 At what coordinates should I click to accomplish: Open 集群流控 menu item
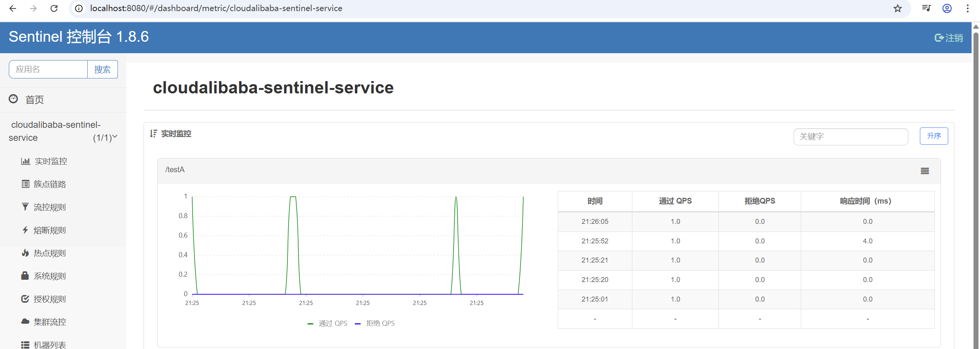tap(50, 322)
